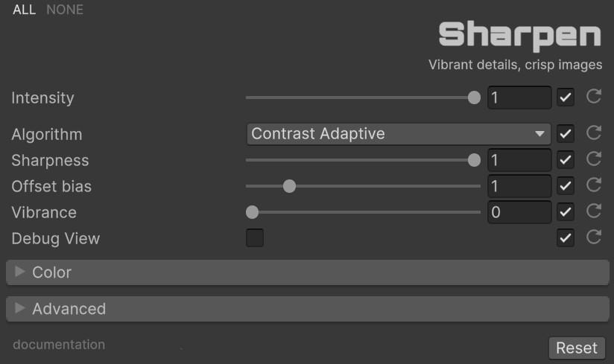Reset the Intensity value icon
This screenshot has height=364, width=614.
[x=594, y=97]
